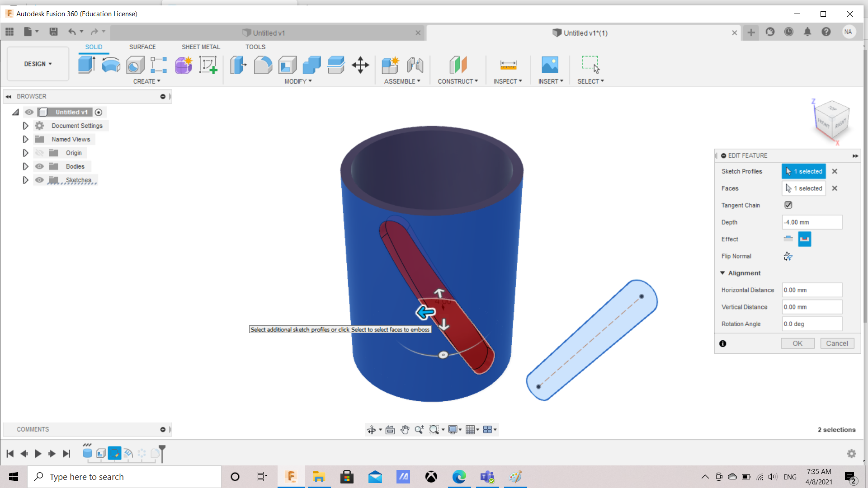Activate Untitled v1 component radio button

click(99, 112)
